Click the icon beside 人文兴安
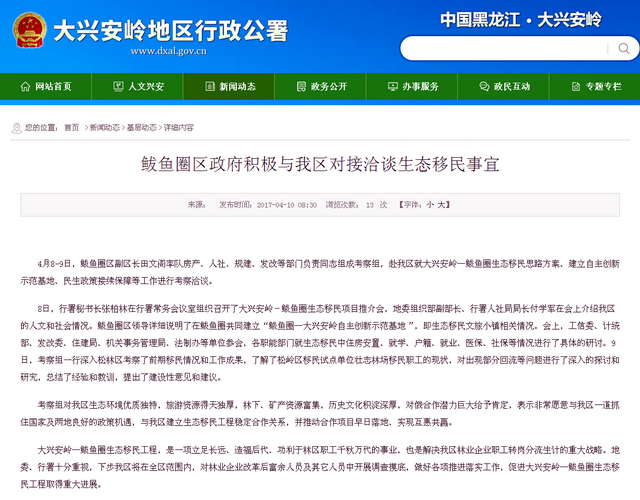The height and width of the screenshot is (500, 640). point(118,87)
